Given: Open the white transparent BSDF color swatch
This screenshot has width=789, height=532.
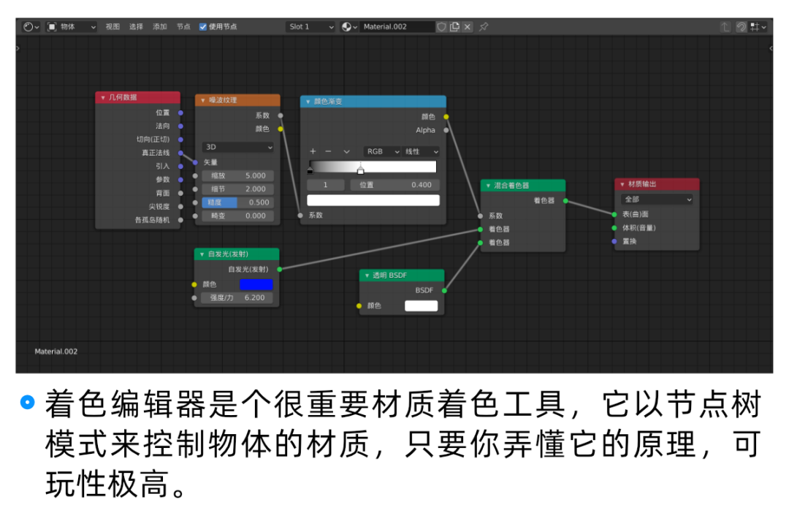Looking at the screenshot, I should click(x=422, y=305).
